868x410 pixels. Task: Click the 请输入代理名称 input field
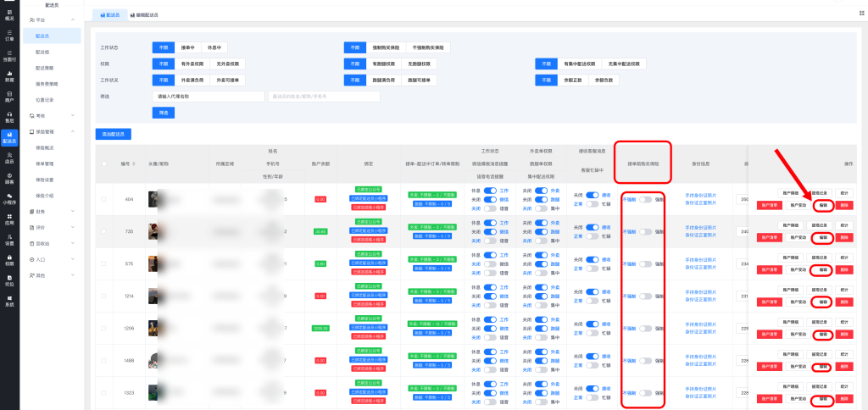[x=209, y=97]
